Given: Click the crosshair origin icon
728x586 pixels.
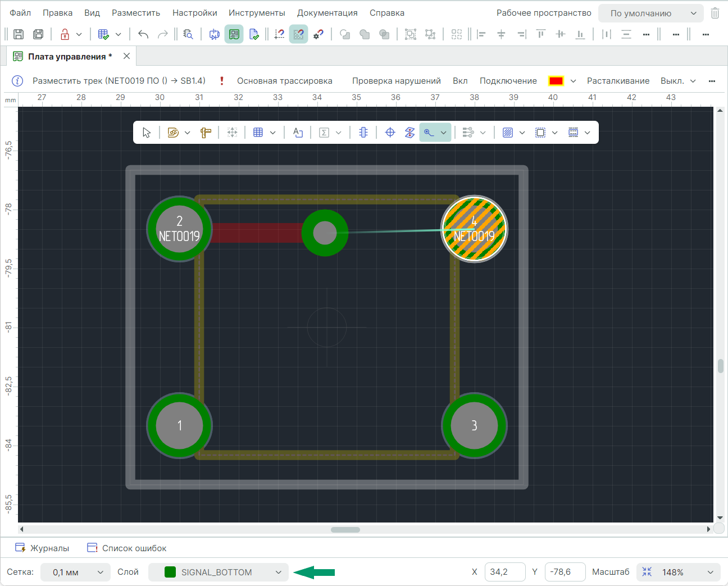Looking at the screenshot, I should [390, 133].
